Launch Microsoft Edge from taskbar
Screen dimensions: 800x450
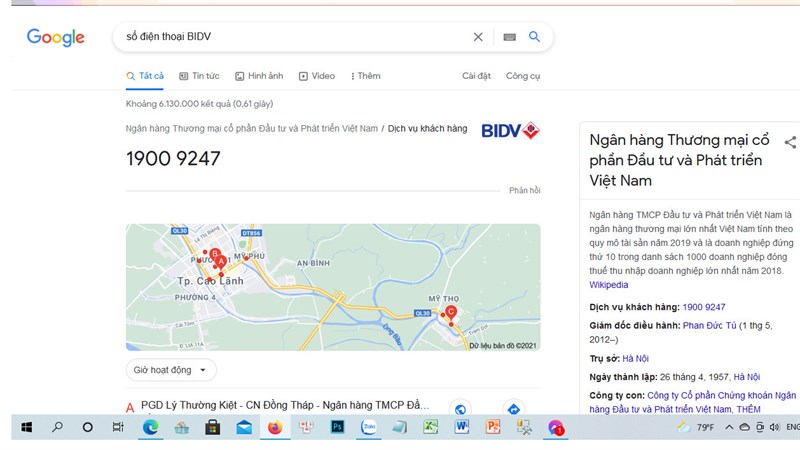point(151,427)
